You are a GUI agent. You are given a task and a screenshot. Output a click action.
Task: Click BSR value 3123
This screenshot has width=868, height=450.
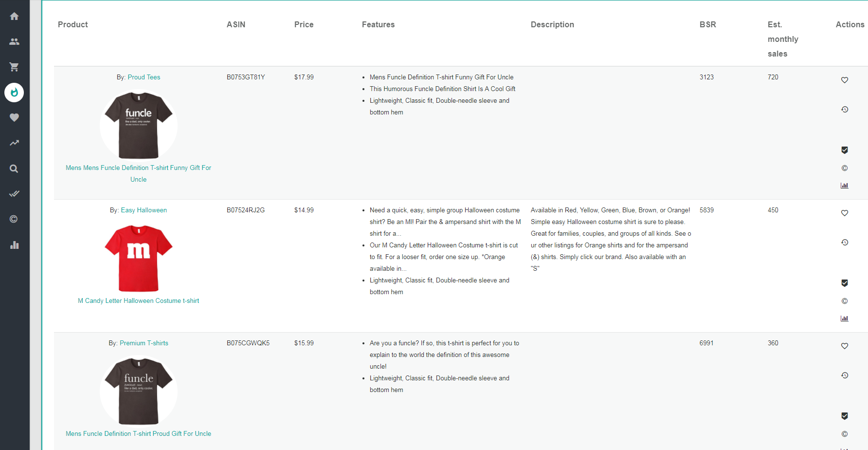(706, 77)
